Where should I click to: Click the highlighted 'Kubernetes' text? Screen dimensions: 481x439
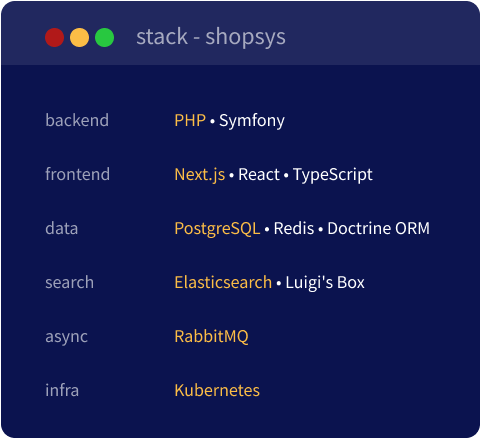tap(217, 390)
